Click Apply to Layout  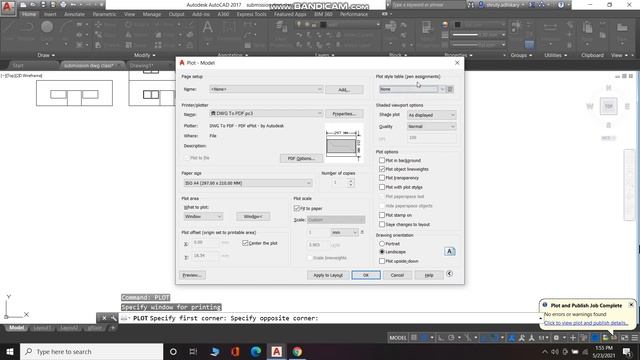point(328,275)
